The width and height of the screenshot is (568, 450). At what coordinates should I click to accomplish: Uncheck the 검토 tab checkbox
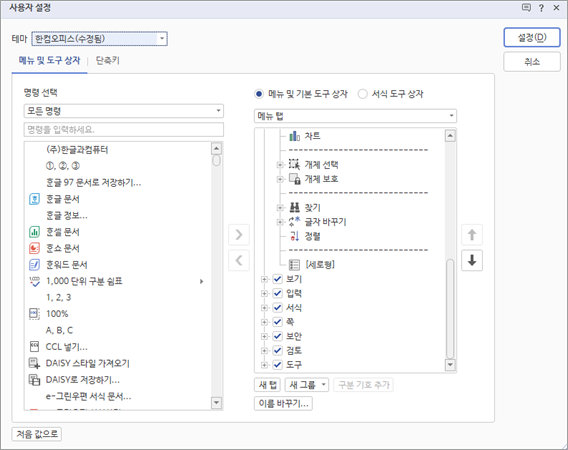277,350
